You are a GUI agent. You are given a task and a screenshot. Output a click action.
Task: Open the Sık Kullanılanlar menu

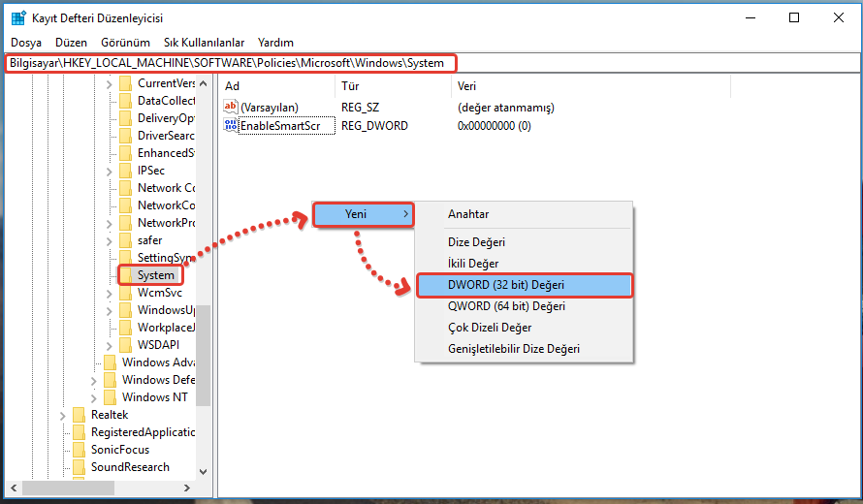[x=204, y=43]
